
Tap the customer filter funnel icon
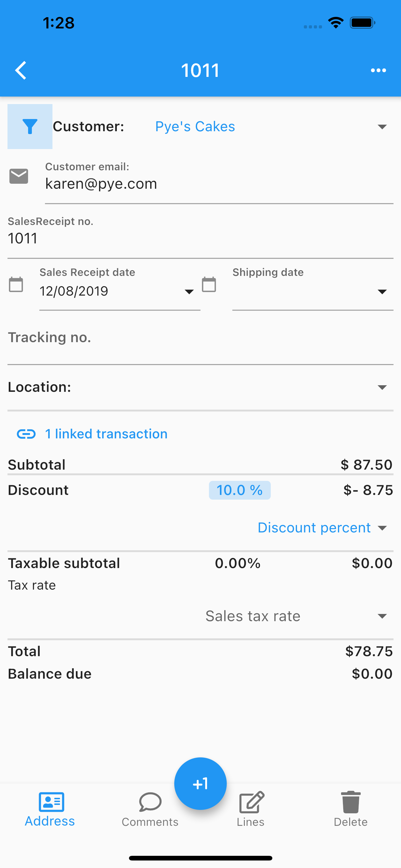click(30, 126)
